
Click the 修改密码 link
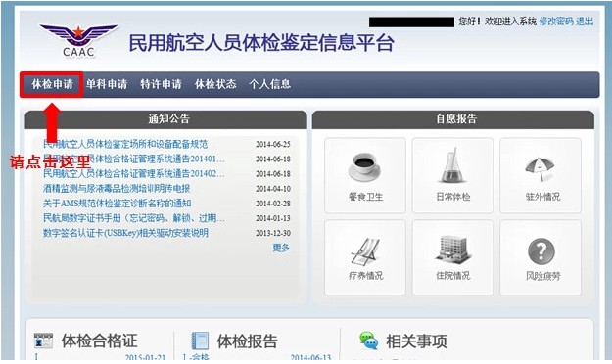(x=556, y=22)
